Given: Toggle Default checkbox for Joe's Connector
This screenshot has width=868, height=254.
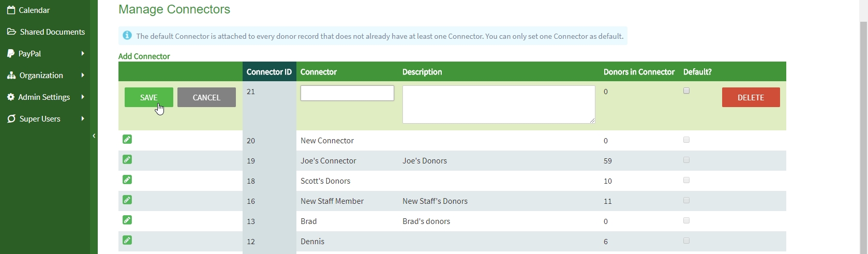Looking at the screenshot, I should (686, 160).
